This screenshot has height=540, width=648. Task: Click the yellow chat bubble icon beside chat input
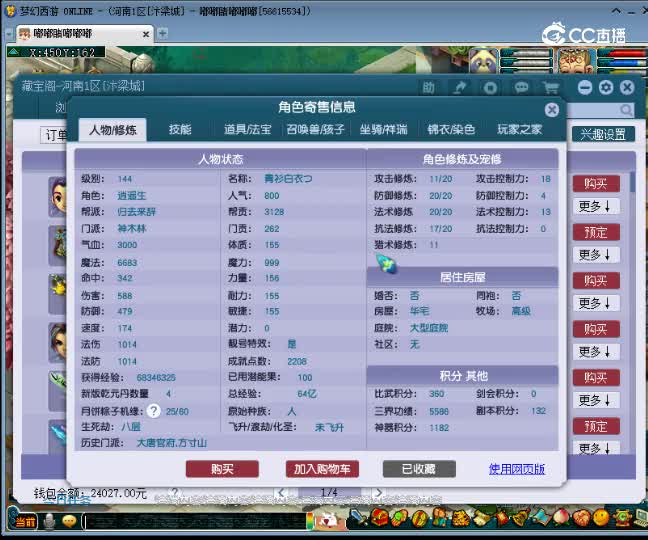(x=69, y=522)
